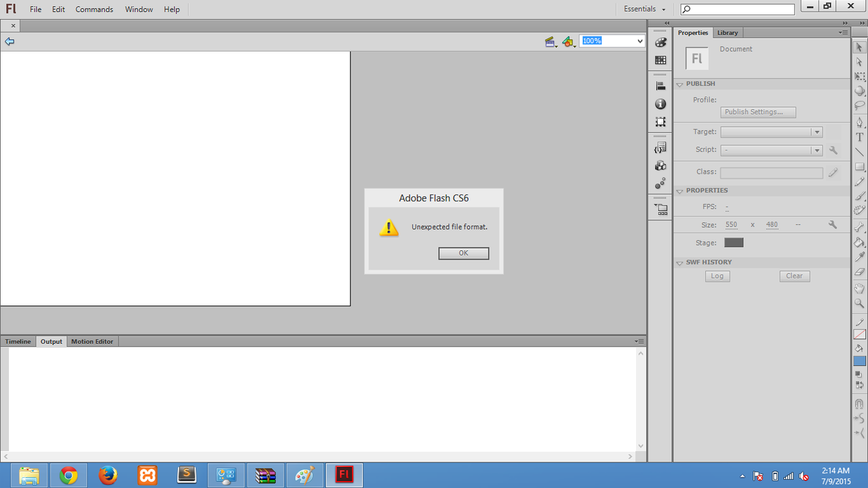Click the Edit Symbols icon

pyautogui.click(x=569, y=42)
